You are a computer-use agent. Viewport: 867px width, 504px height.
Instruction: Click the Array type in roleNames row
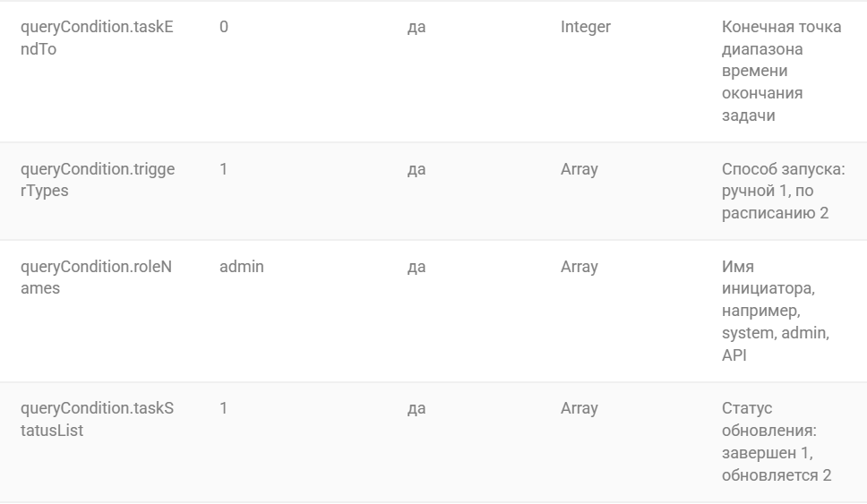click(x=579, y=267)
